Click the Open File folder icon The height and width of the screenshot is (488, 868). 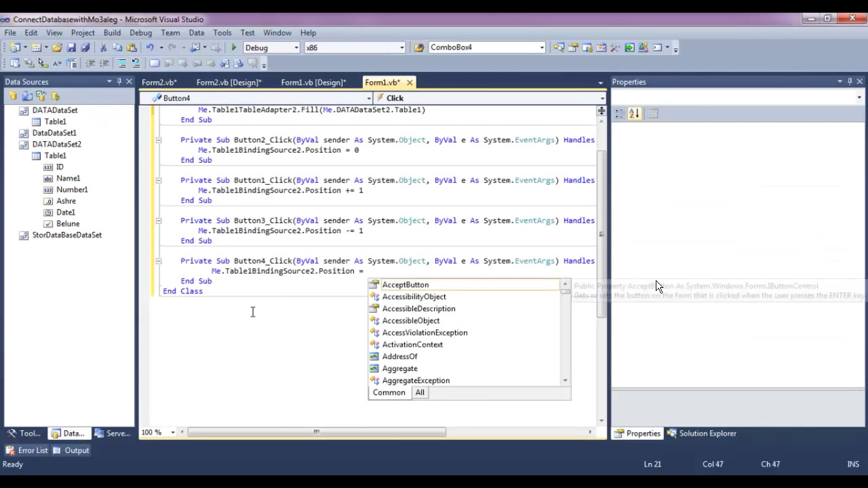click(x=57, y=48)
